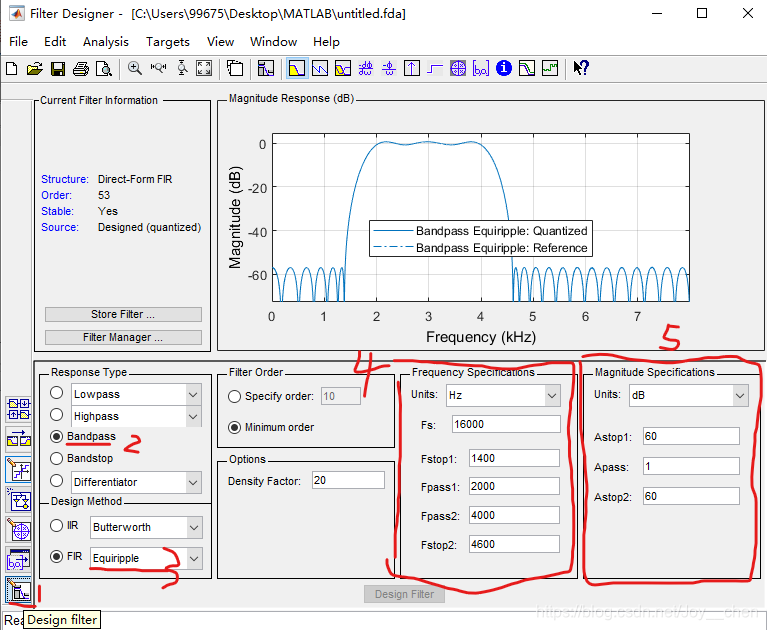Click the Design Filter button
767x630 pixels.
coord(405,594)
